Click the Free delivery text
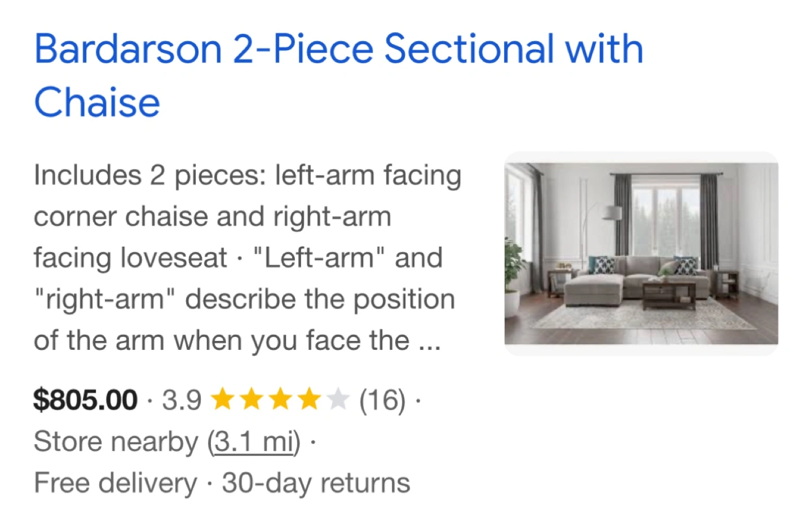The height and width of the screenshot is (522, 812). (x=116, y=483)
